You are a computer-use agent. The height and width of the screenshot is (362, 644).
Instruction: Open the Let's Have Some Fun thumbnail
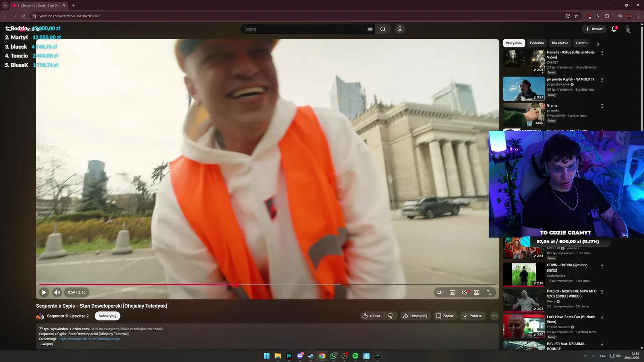(524, 327)
